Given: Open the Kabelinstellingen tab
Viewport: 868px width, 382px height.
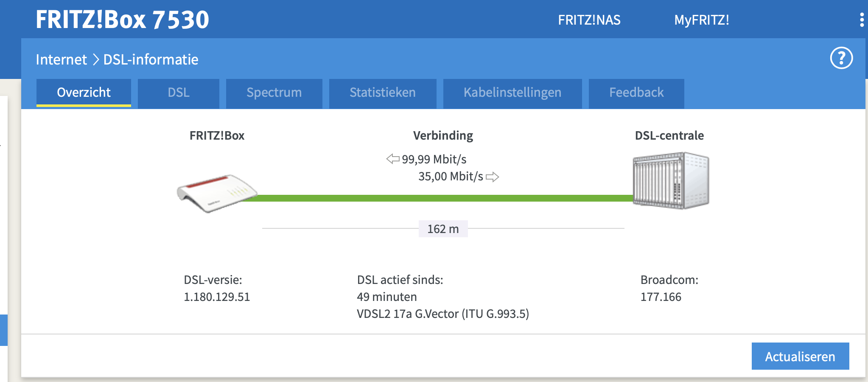Looking at the screenshot, I should click(512, 93).
